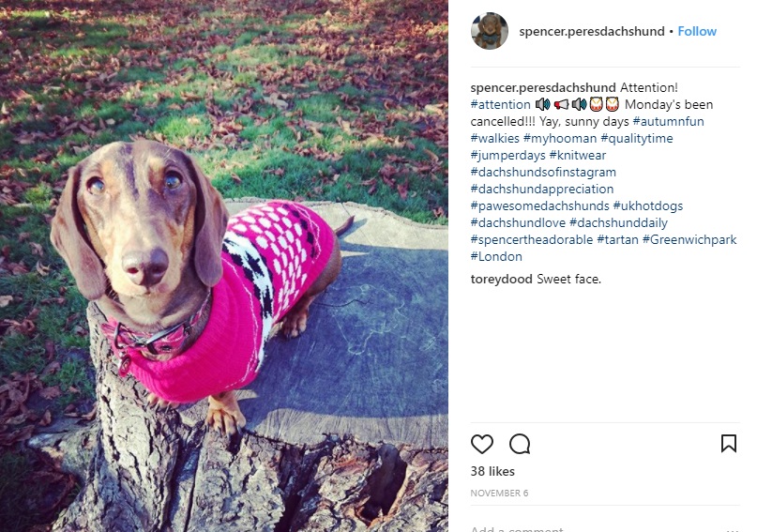Click the dachshund photo
Image resolution: width=757 pixels, height=532 pixels.
tap(224, 266)
